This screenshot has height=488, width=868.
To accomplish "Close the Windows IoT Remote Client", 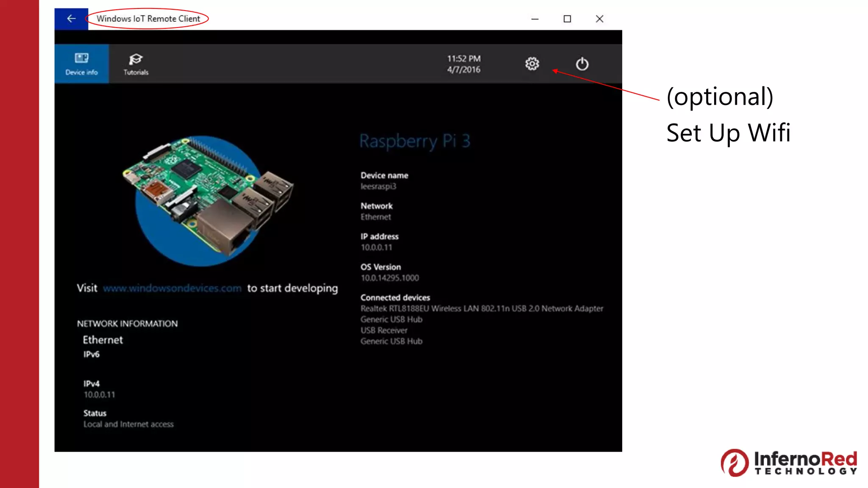I will (x=599, y=19).
